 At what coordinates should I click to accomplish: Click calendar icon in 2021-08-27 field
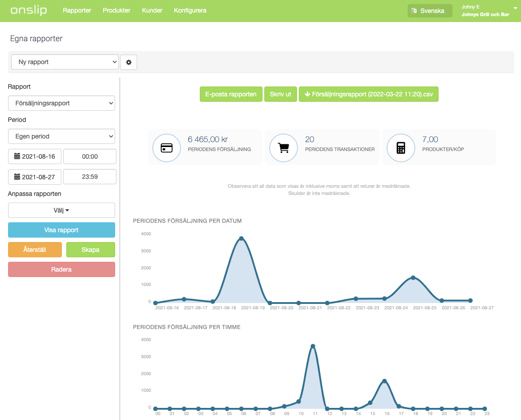point(17,177)
